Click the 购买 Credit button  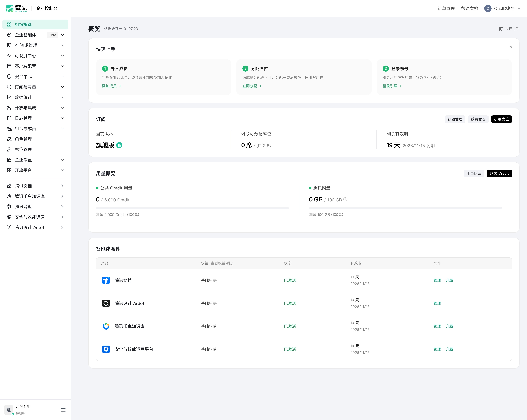499,173
